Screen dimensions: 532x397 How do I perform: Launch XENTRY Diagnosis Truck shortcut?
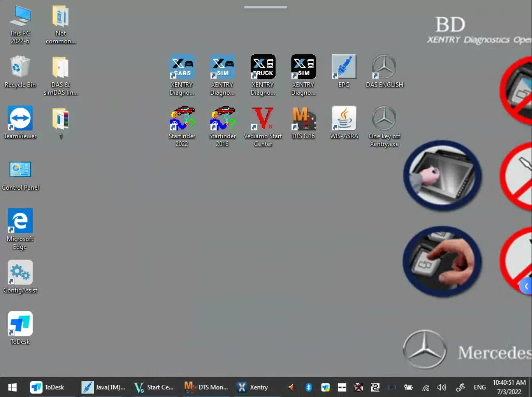(263, 75)
